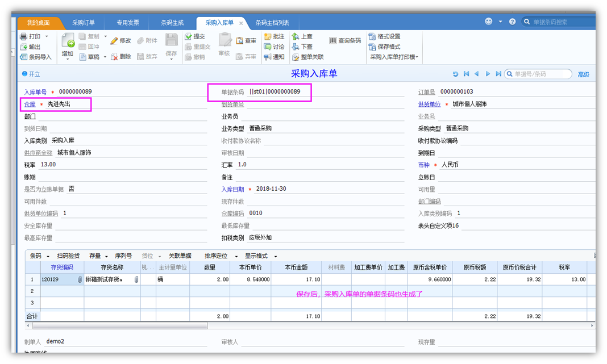
Task: Click the 复制 copy icon
Action: pos(82,36)
